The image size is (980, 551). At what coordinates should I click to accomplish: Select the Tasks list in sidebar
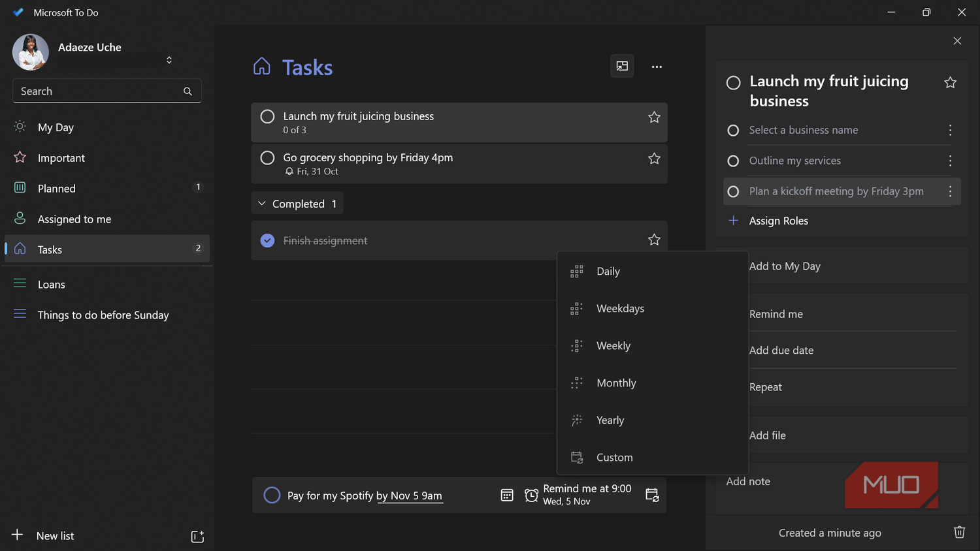106,249
